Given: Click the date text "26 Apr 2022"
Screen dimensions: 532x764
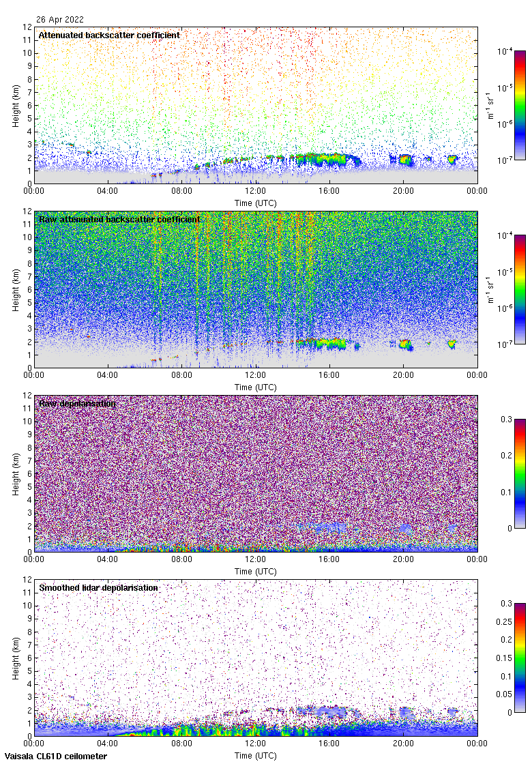Looking at the screenshot, I should (60, 20).
